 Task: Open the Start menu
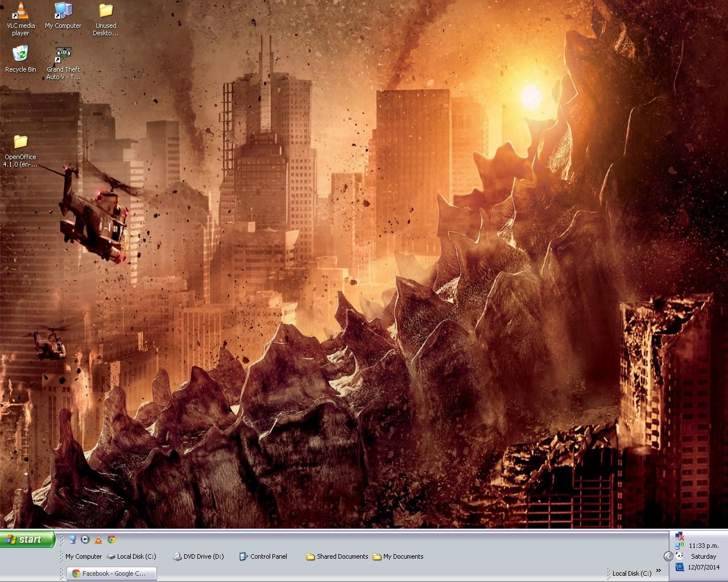point(28,539)
